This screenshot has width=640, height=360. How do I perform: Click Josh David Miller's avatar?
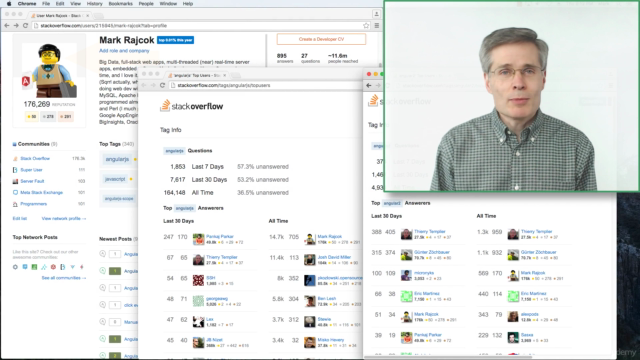point(310,260)
